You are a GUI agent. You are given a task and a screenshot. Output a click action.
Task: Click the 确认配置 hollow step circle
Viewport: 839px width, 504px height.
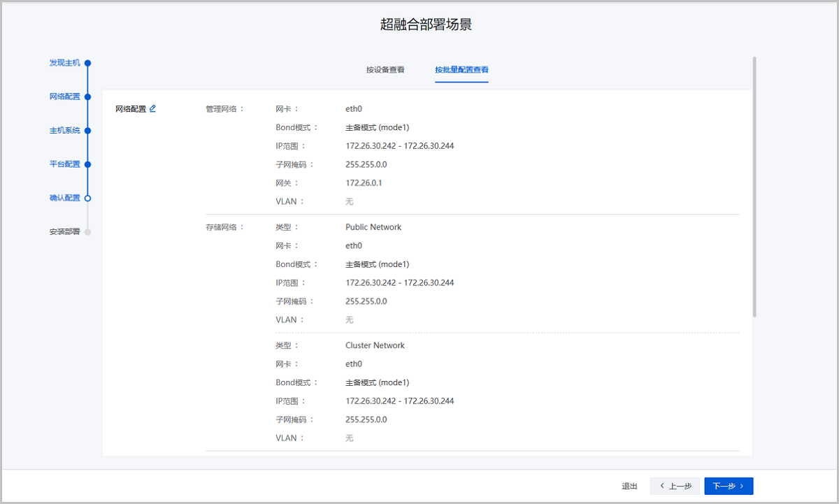(x=87, y=199)
